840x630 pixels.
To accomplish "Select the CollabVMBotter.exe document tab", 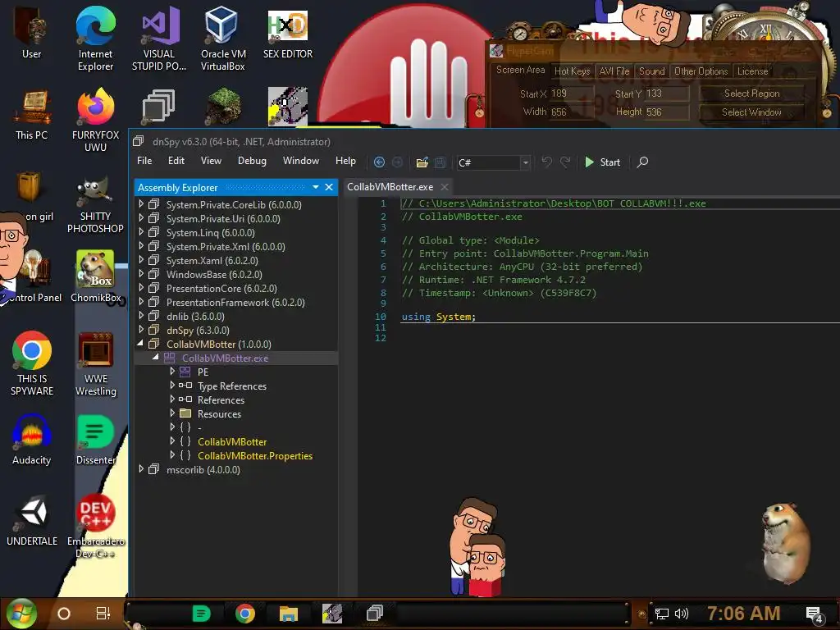I will [x=390, y=187].
